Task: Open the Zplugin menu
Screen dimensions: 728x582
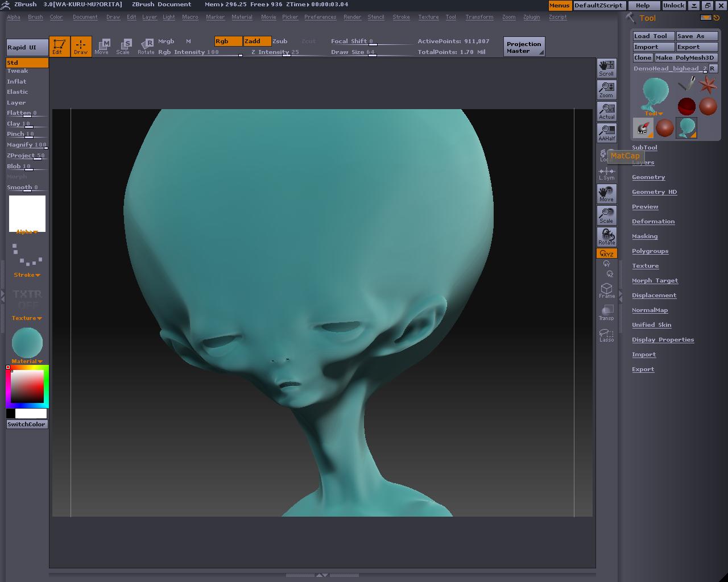Action: pyautogui.click(x=531, y=17)
